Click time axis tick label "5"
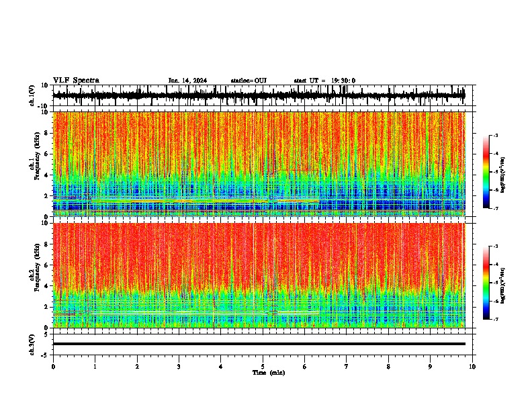This screenshot has height=411, width=532. coord(263,367)
